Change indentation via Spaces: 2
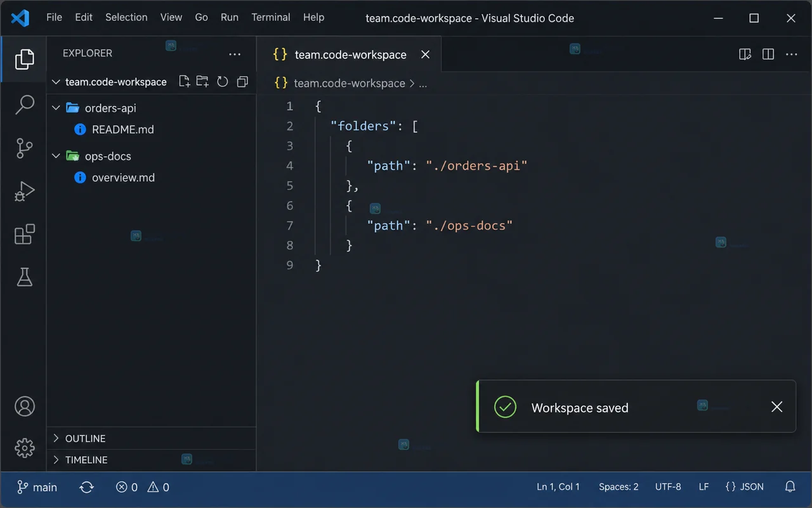Screen dimensions: 812x508 pos(619,487)
